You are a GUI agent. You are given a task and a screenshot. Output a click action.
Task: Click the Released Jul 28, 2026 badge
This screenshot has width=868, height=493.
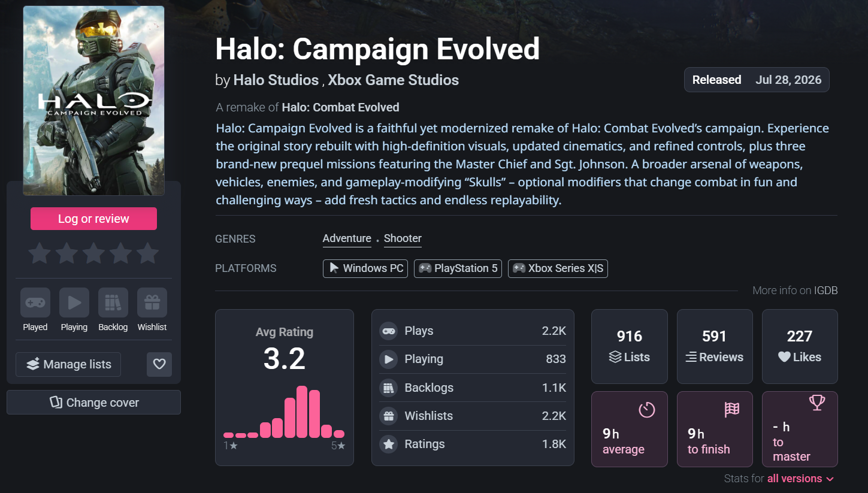(757, 80)
